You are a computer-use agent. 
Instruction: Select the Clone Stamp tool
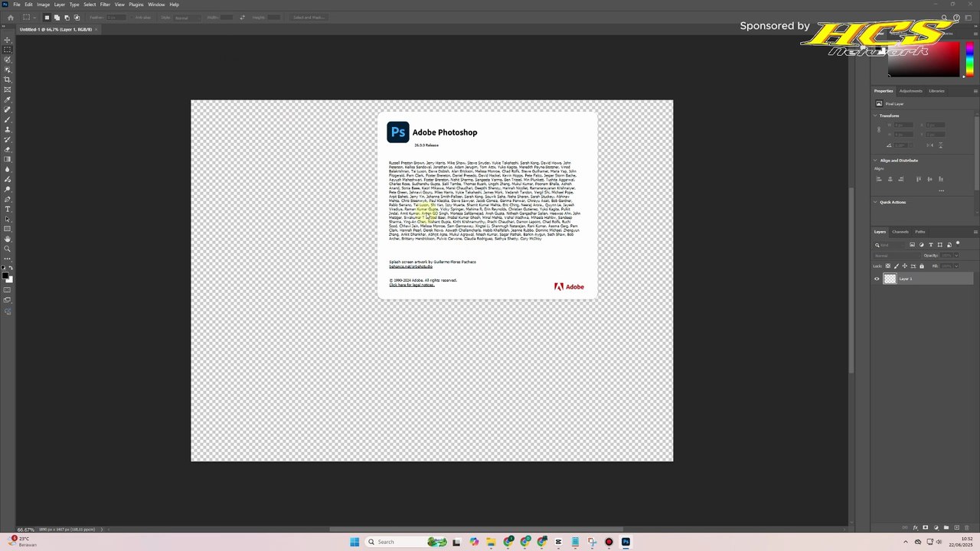pos(8,129)
